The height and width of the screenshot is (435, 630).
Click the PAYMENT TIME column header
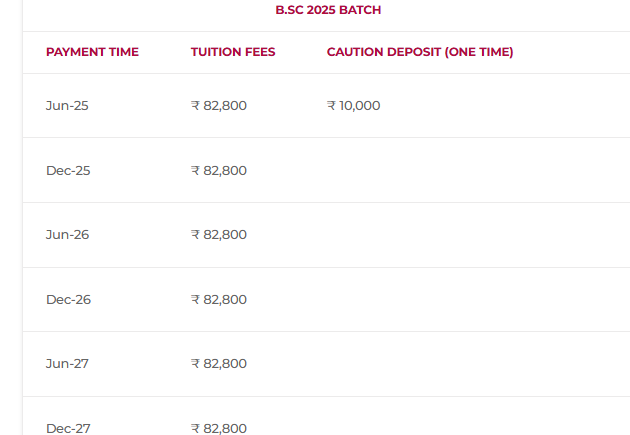coord(92,52)
